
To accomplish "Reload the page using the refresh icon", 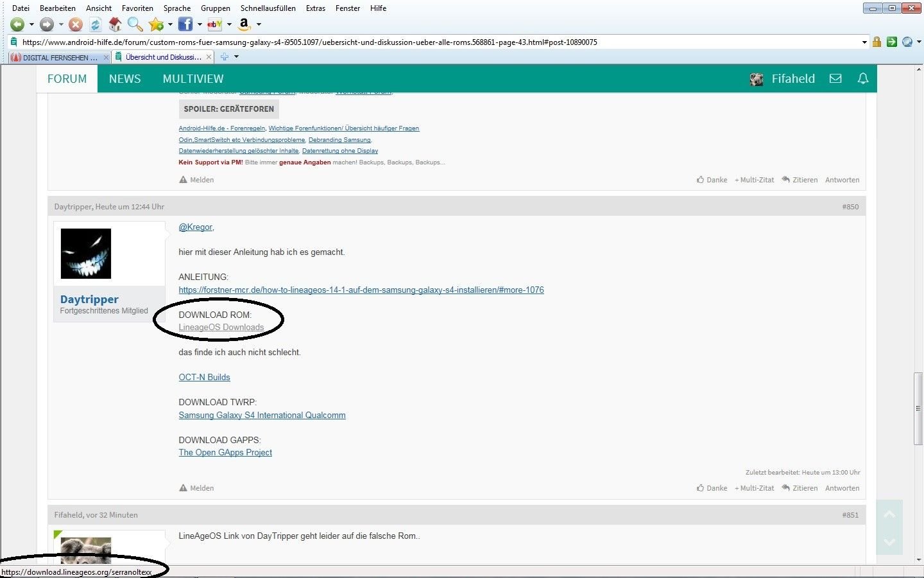I will [x=95, y=24].
